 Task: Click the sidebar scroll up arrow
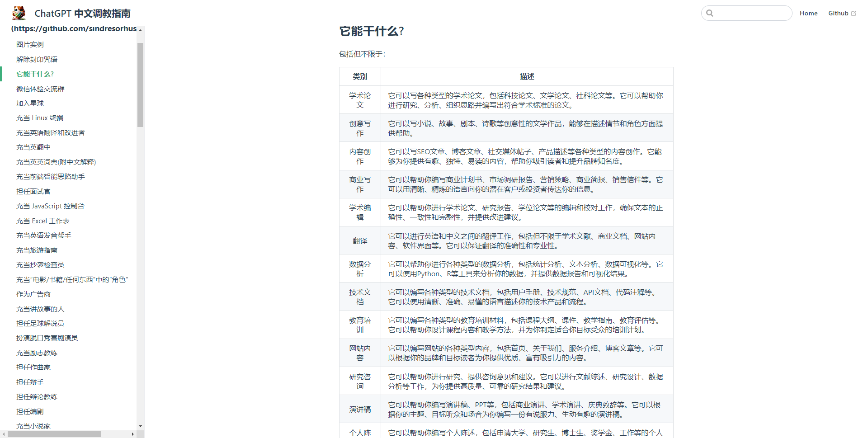(x=140, y=30)
